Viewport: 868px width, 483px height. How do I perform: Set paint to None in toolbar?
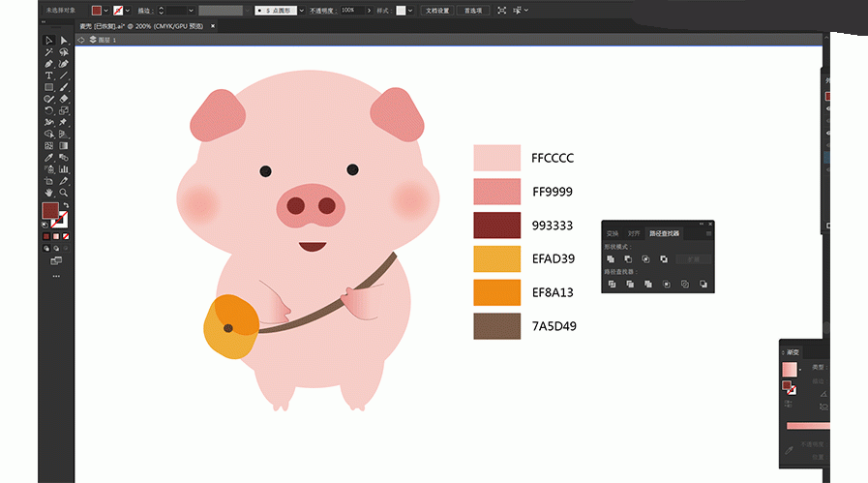click(66, 236)
